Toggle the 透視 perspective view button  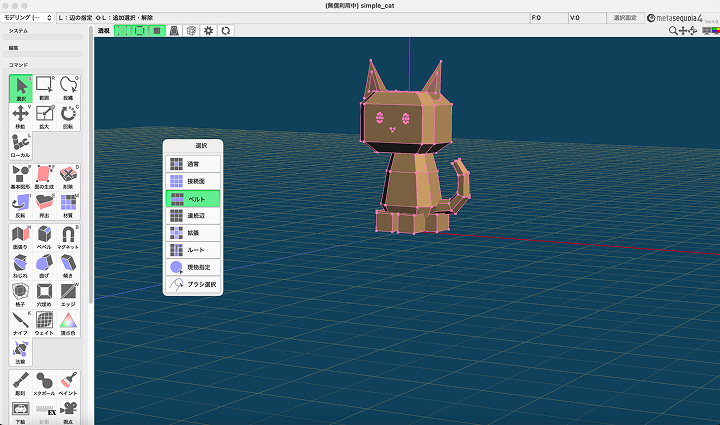coord(104,31)
